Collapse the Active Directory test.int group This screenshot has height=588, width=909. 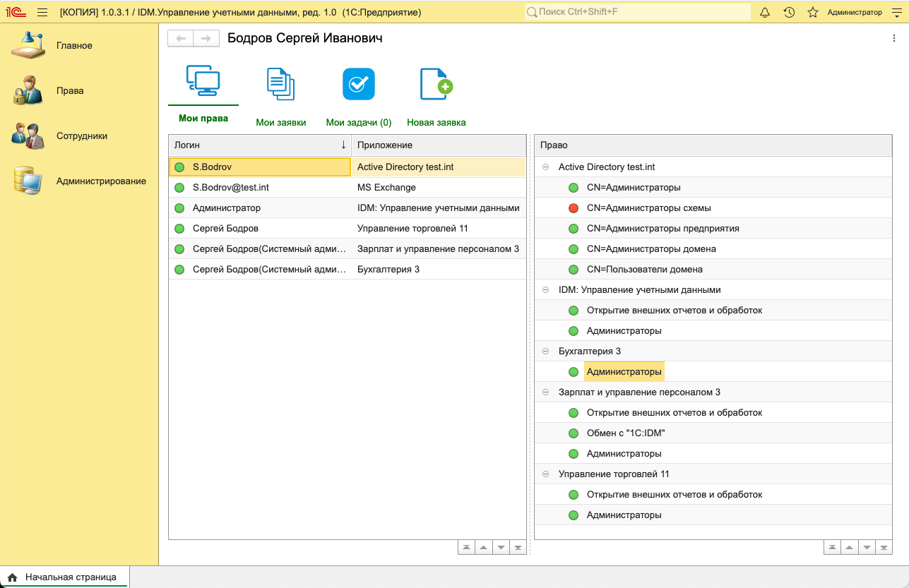pos(545,167)
